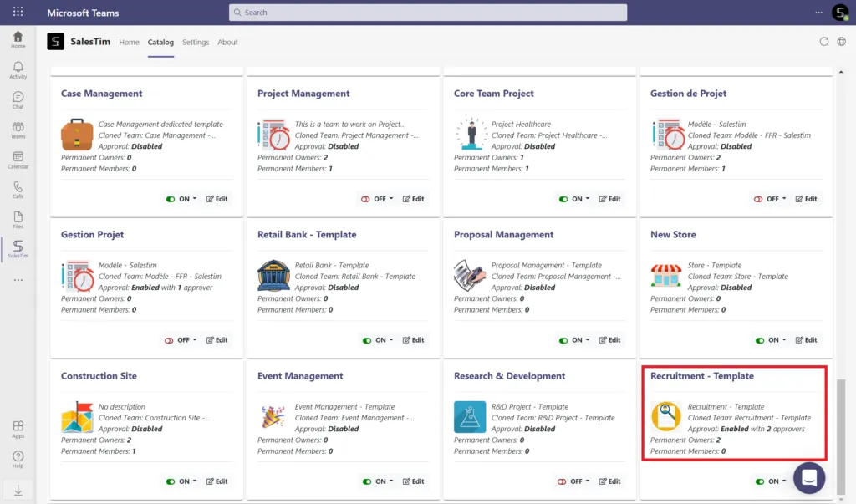The width and height of the screenshot is (856, 504).
Task: Open the app launcher waffle icon
Action: pos(18,12)
